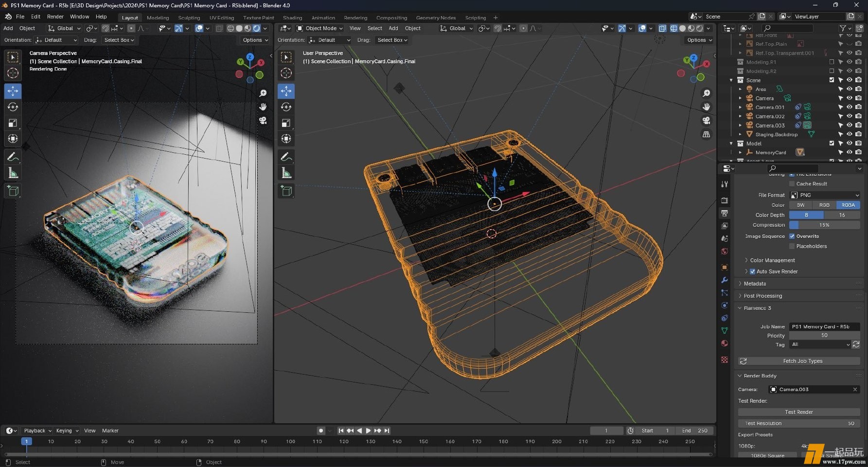Click the Test Render button

point(798,412)
